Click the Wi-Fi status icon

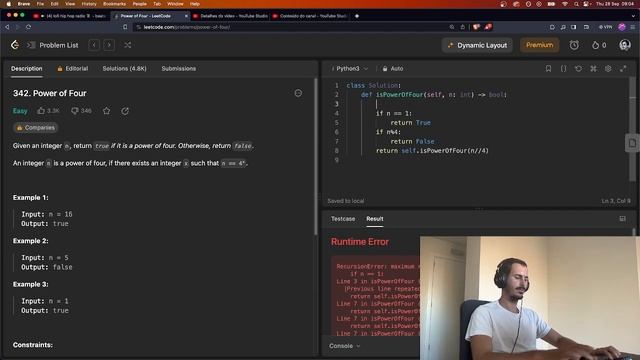(x=565, y=4)
